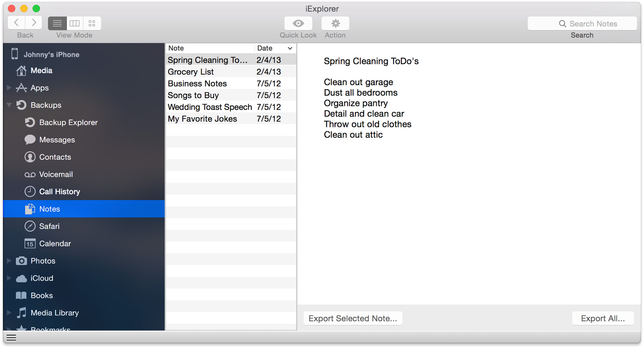Go forward with the right arrow
Screen dimensions: 644x348
tap(34, 23)
